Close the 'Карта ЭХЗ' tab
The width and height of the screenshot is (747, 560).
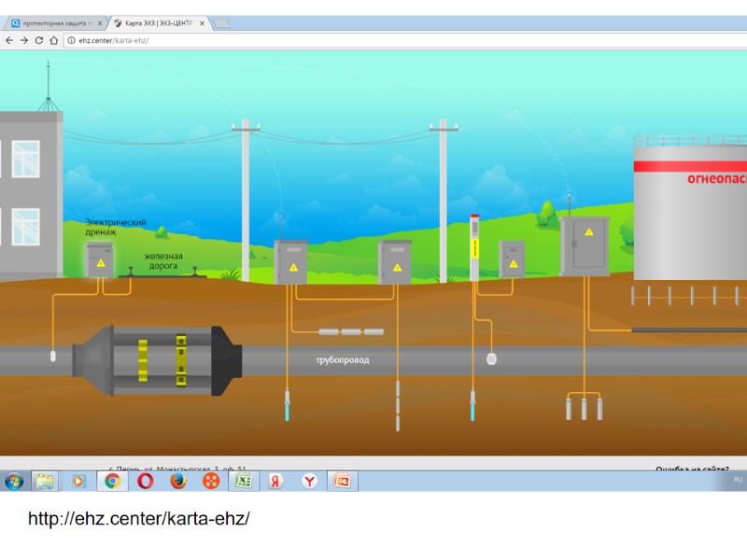[202, 23]
